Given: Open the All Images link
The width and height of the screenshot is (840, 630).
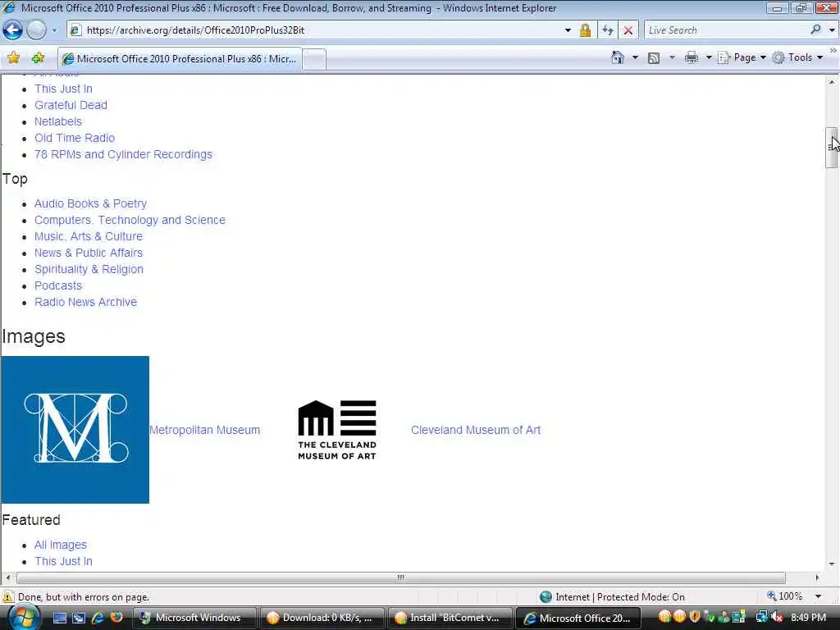Looking at the screenshot, I should pyautogui.click(x=61, y=545).
